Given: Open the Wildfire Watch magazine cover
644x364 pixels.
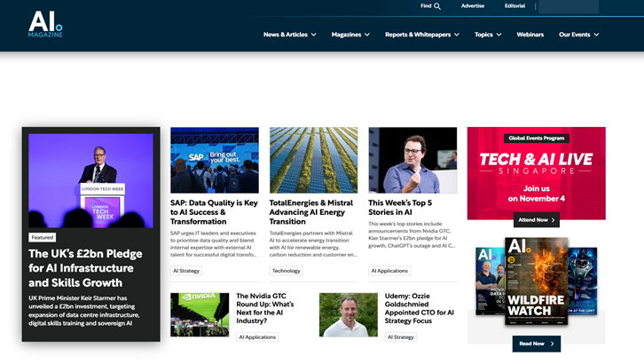Looking at the screenshot, I should pyautogui.click(x=537, y=281).
